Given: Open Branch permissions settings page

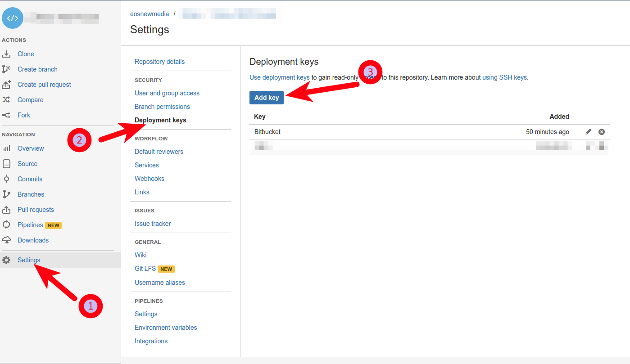Looking at the screenshot, I should pos(162,107).
